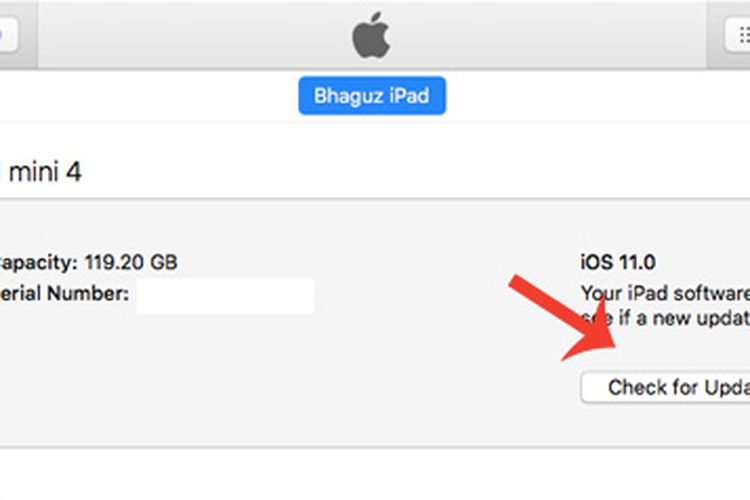Click the white area below the summary panel
750x500 pixels.
pyautogui.click(x=375, y=475)
